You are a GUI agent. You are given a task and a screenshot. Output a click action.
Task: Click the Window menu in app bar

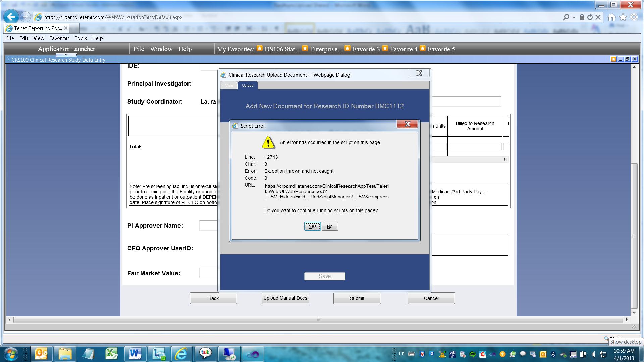161,49
